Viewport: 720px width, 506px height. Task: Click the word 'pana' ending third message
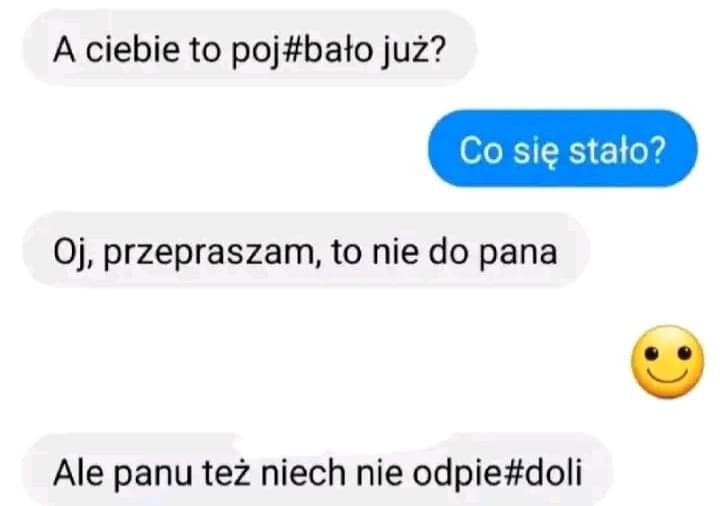pyautogui.click(x=518, y=255)
